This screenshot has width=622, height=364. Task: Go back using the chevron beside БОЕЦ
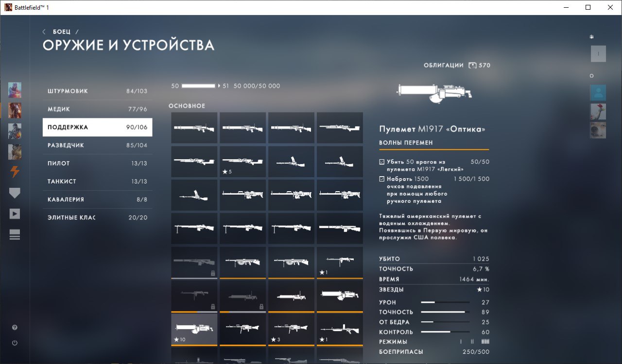44,32
